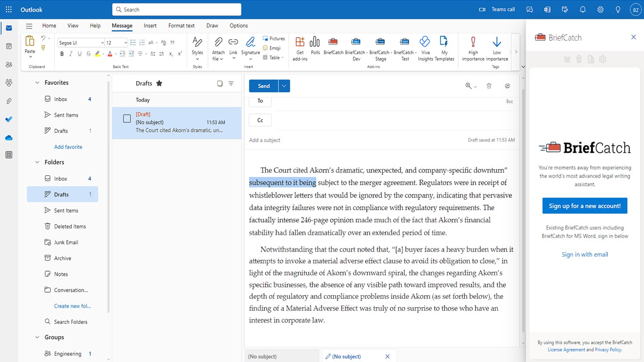644x362 pixels.
Task: Expand the Send options arrow
Action: [x=284, y=86]
